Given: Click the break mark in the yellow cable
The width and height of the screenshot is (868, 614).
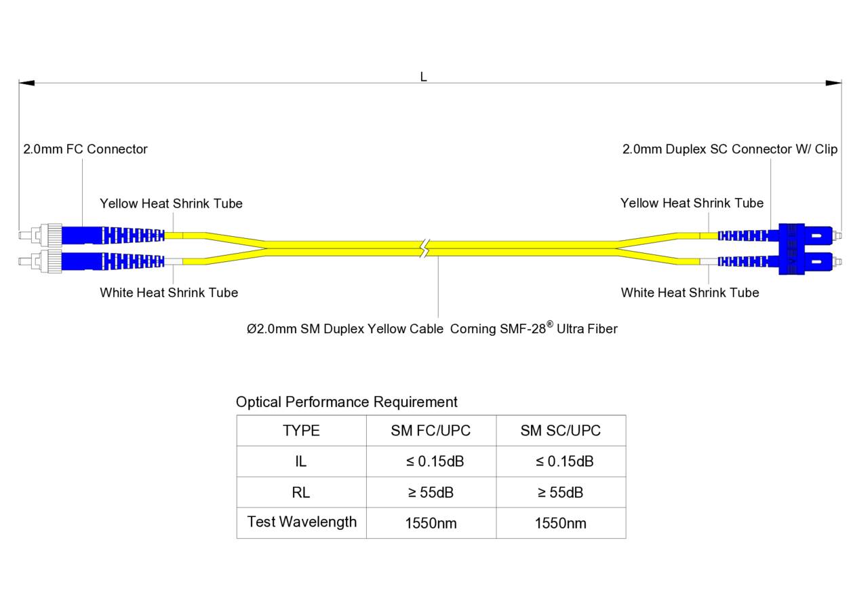Looking at the screenshot, I should [425, 248].
